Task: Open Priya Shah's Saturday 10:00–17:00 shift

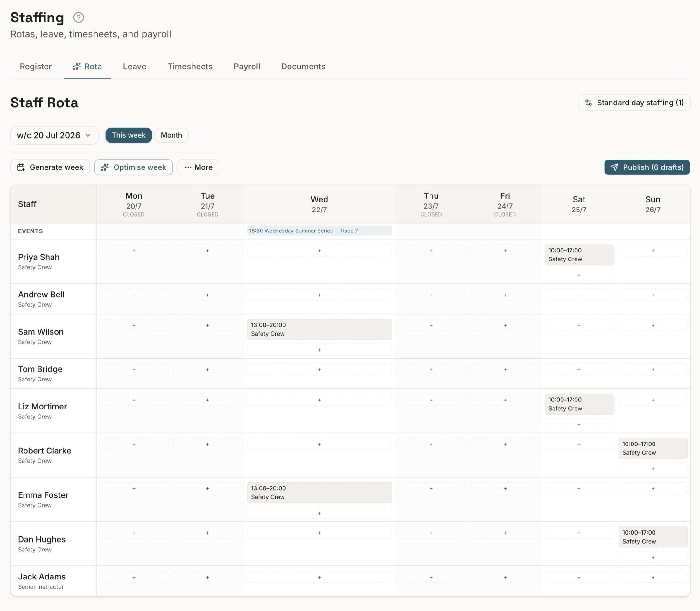Action: coord(579,255)
